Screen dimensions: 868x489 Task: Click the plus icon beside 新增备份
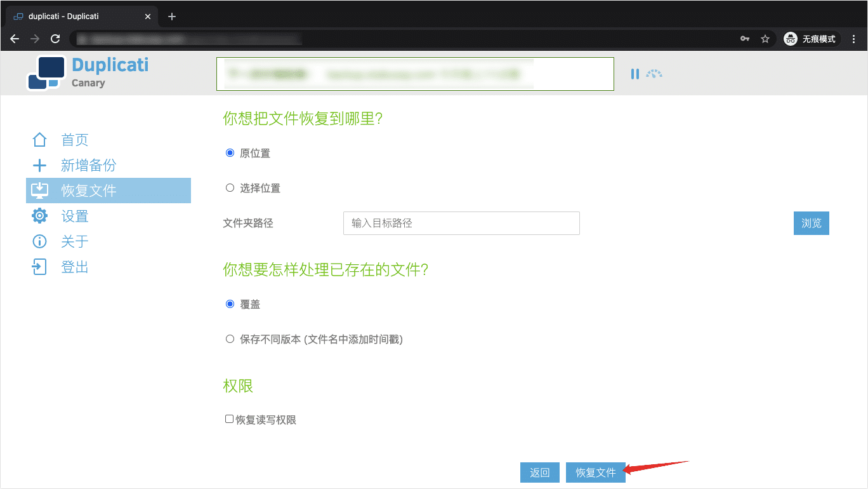[39, 166]
